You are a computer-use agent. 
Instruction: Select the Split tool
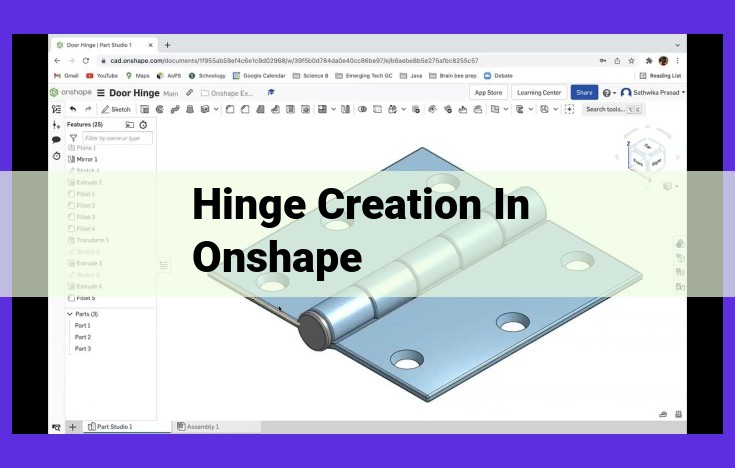point(377,109)
